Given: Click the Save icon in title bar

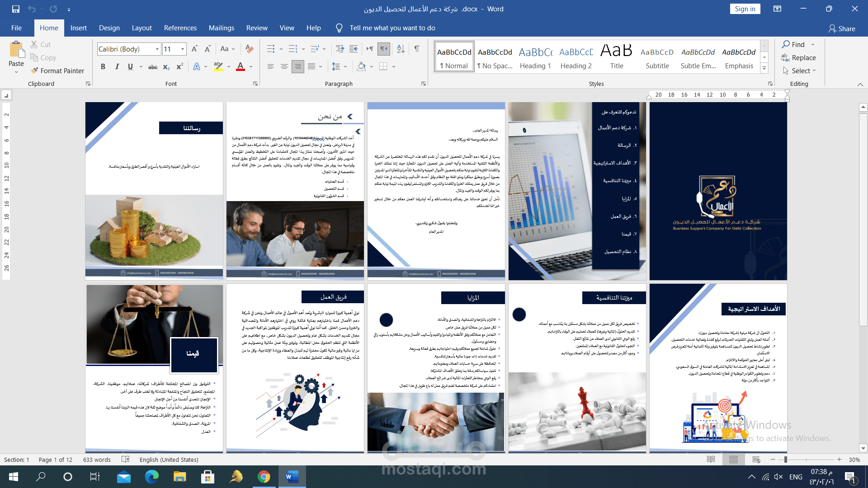Looking at the screenshot, I should pos(15,9).
